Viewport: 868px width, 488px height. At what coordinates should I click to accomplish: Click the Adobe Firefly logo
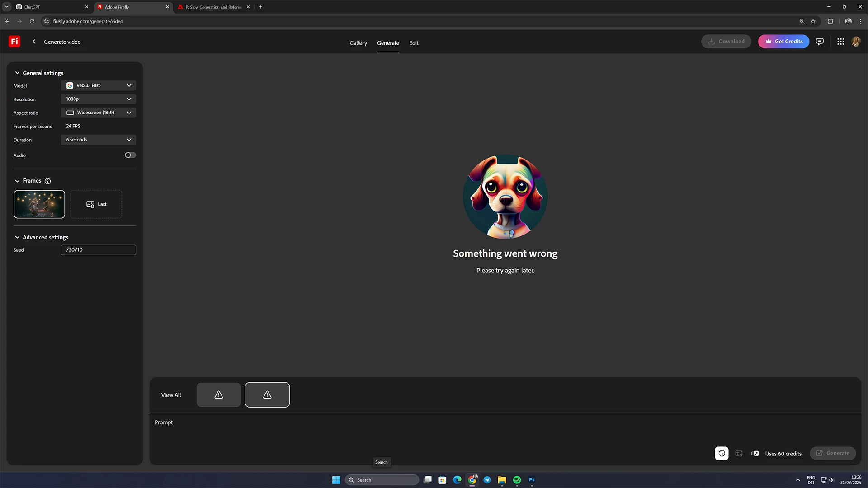click(x=14, y=42)
